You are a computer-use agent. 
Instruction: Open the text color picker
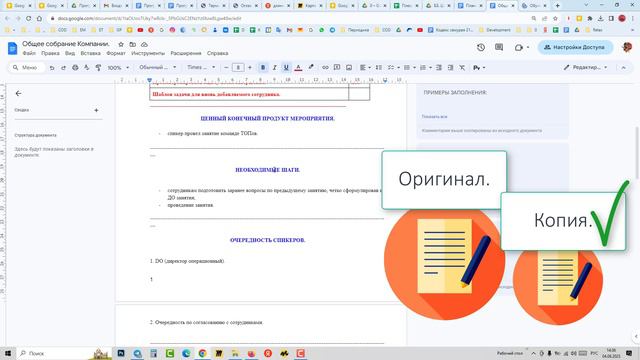pyautogui.click(x=298, y=68)
